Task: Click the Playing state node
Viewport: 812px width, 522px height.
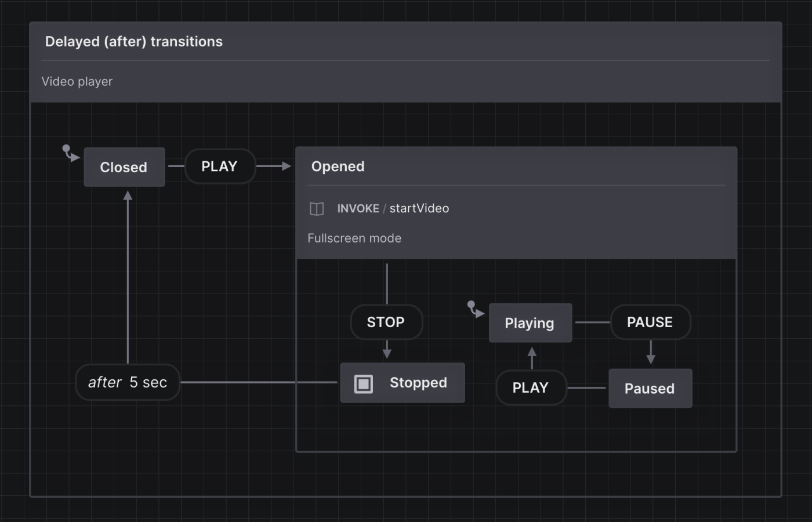Action: 530,322
